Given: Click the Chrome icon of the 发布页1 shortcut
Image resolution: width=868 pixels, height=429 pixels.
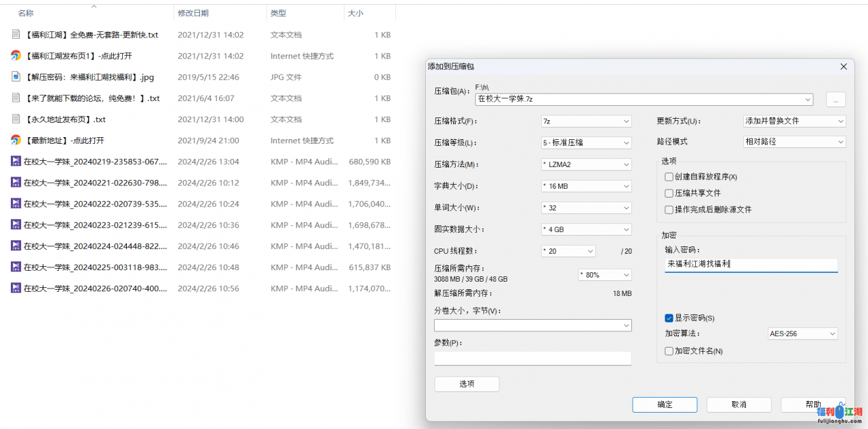Looking at the screenshot, I should 16,56.
